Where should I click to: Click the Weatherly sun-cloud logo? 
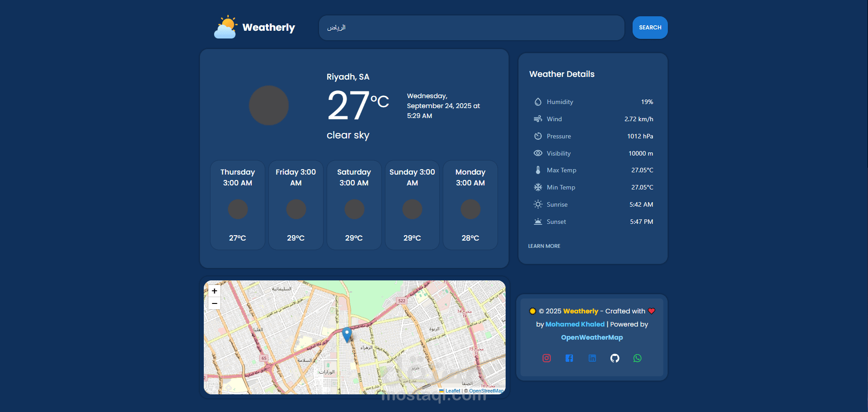coord(225,27)
